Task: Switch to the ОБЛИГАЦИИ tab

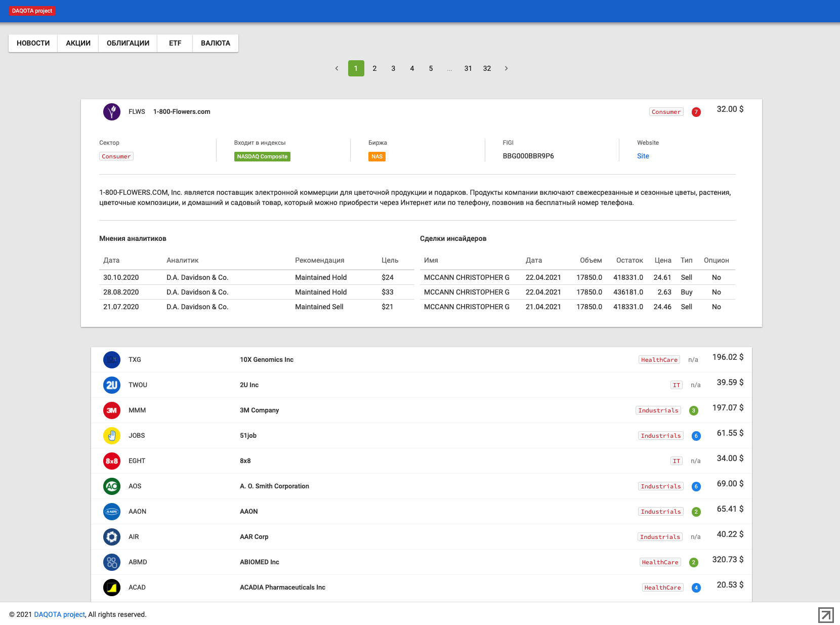Action: (x=128, y=43)
